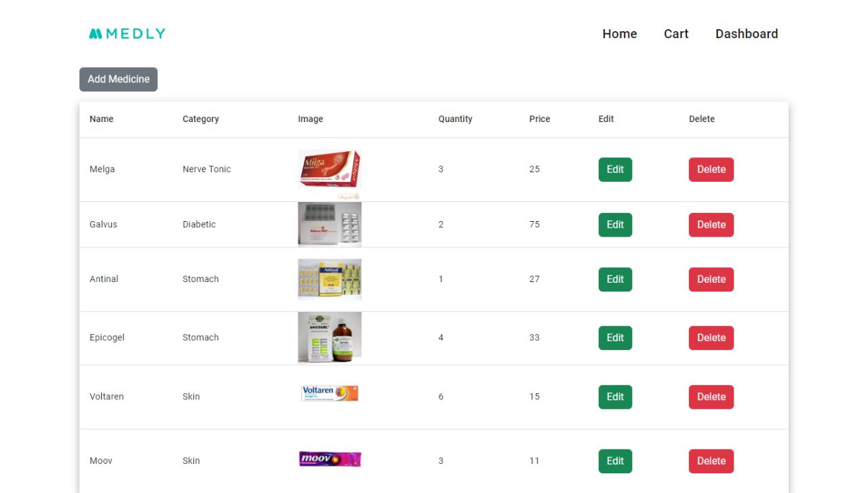Image resolution: width=868 pixels, height=493 pixels.
Task: View the Galvus medicine image
Action: 330,224
